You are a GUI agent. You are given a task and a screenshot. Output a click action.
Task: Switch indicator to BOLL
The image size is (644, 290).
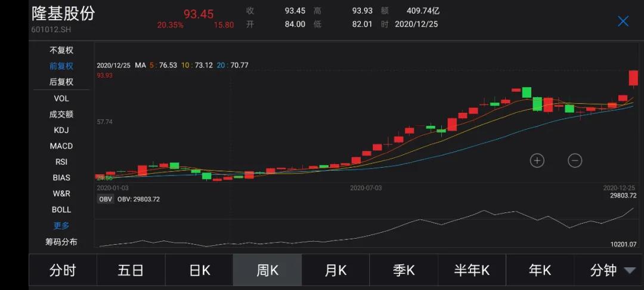61,209
